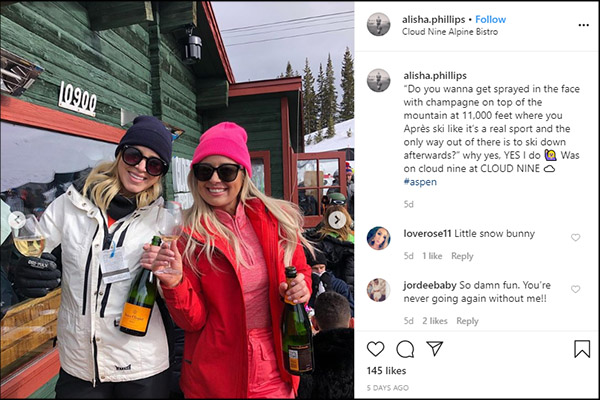Reply to jordeebaby's comment
The image size is (600, 400).
click(467, 321)
